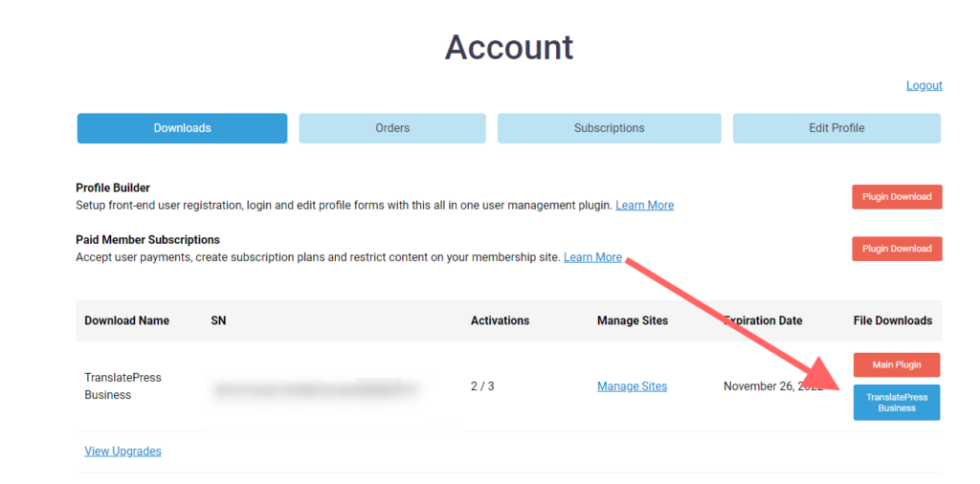
Task: Click the Logout link
Action: point(924,85)
